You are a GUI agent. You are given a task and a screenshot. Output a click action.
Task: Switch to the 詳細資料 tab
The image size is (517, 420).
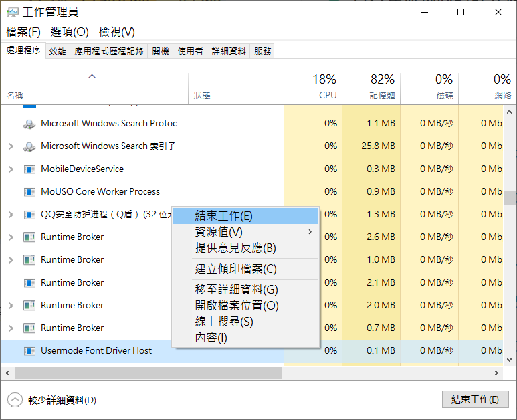click(229, 51)
